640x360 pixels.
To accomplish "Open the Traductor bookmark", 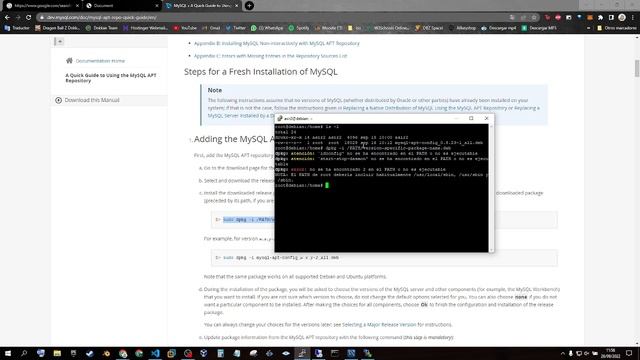I will [x=17, y=28].
